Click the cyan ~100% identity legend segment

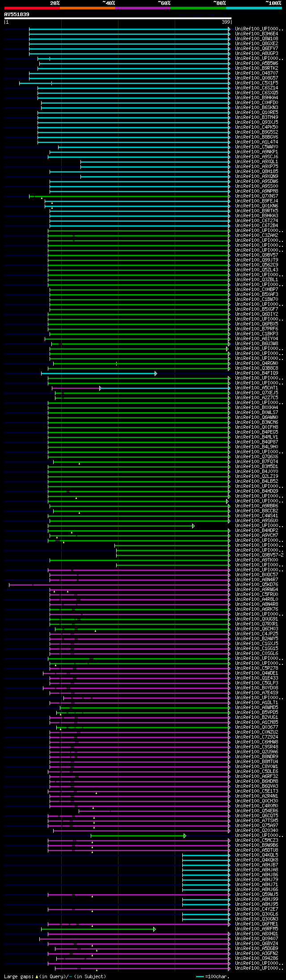[253, 8]
